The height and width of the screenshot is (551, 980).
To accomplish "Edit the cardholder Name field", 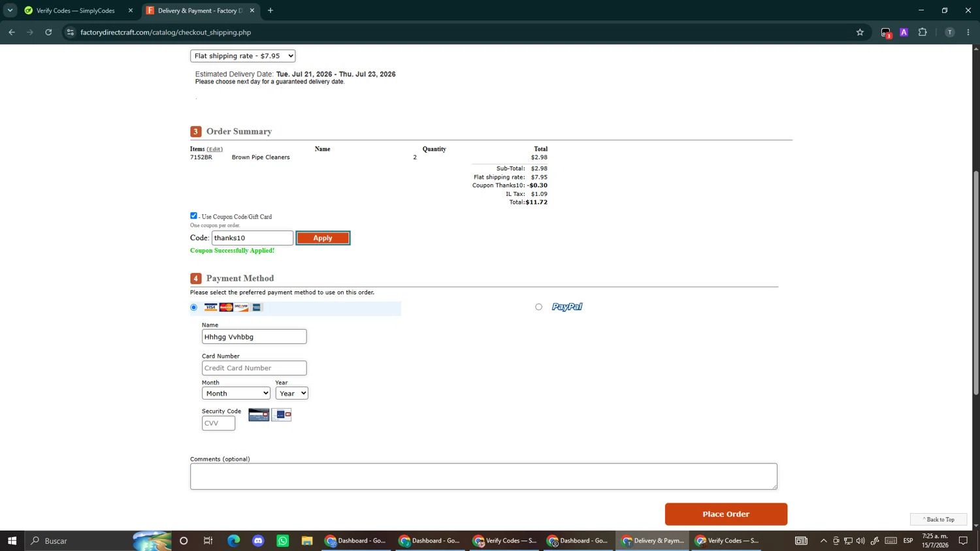I will point(254,337).
